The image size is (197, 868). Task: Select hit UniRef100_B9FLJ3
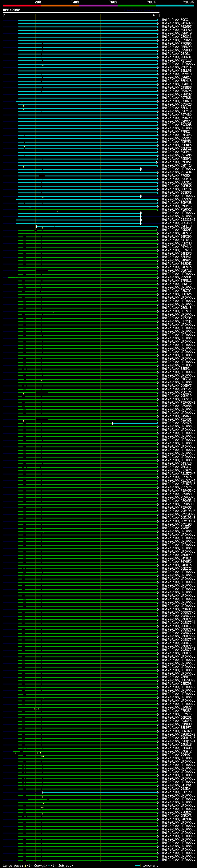177,226
